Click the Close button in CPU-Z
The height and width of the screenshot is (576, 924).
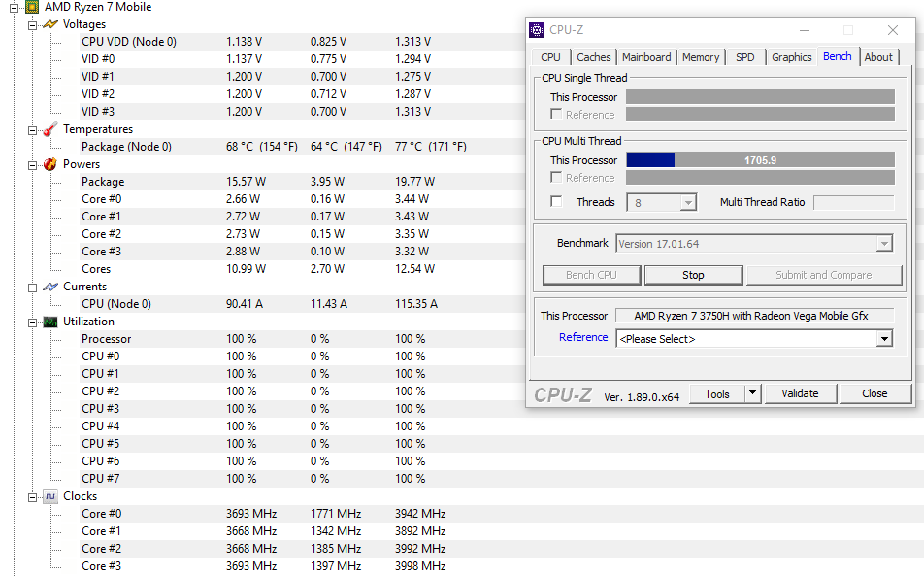point(874,393)
